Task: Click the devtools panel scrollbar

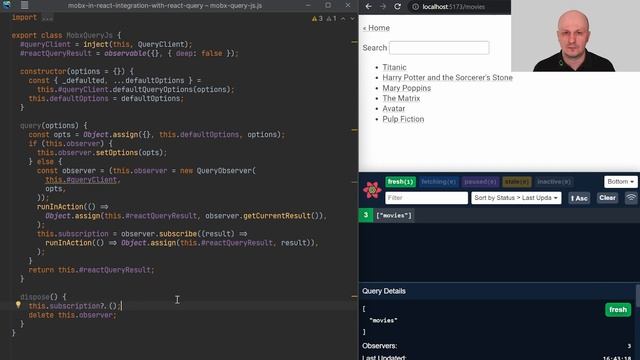Action: point(638,296)
